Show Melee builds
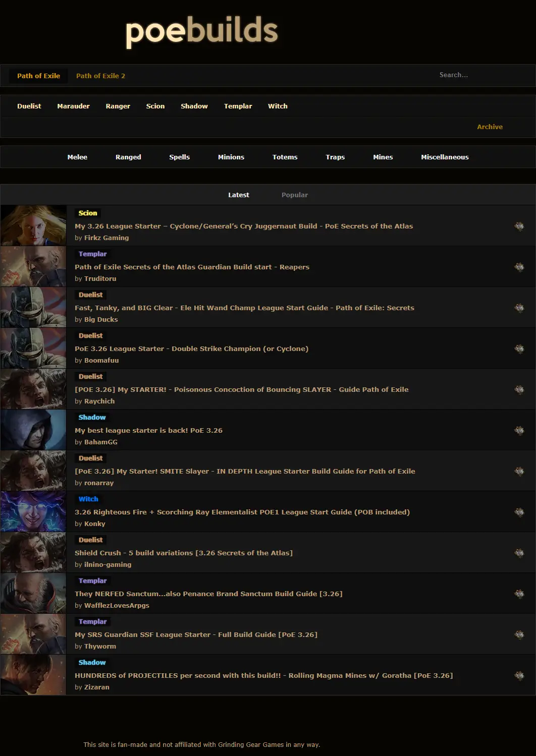 [x=77, y=157]
